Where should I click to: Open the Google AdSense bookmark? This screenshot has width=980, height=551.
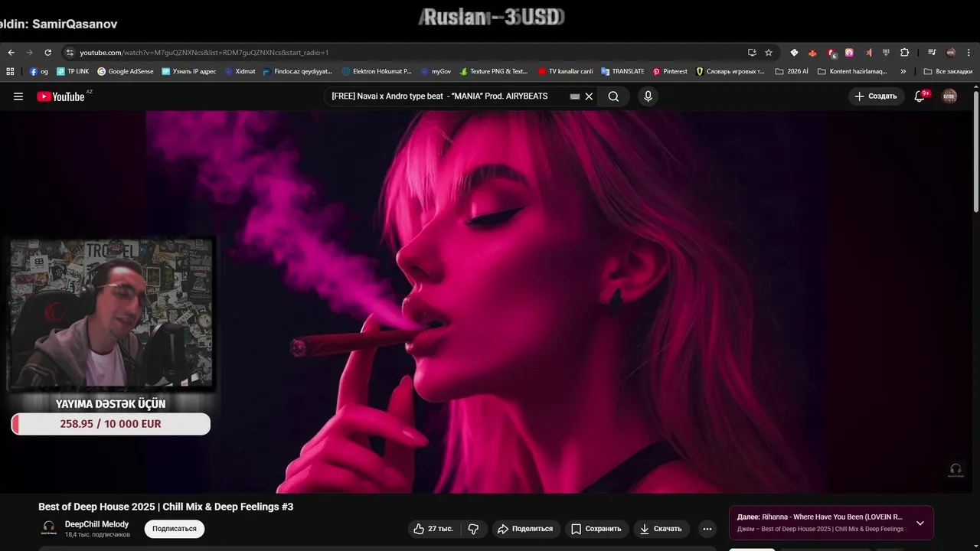(126, 71)
